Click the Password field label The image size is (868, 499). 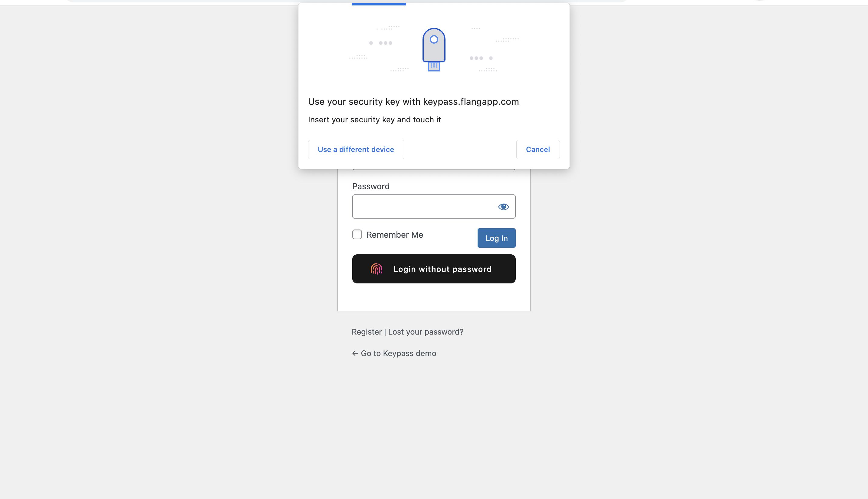(371, 187)
